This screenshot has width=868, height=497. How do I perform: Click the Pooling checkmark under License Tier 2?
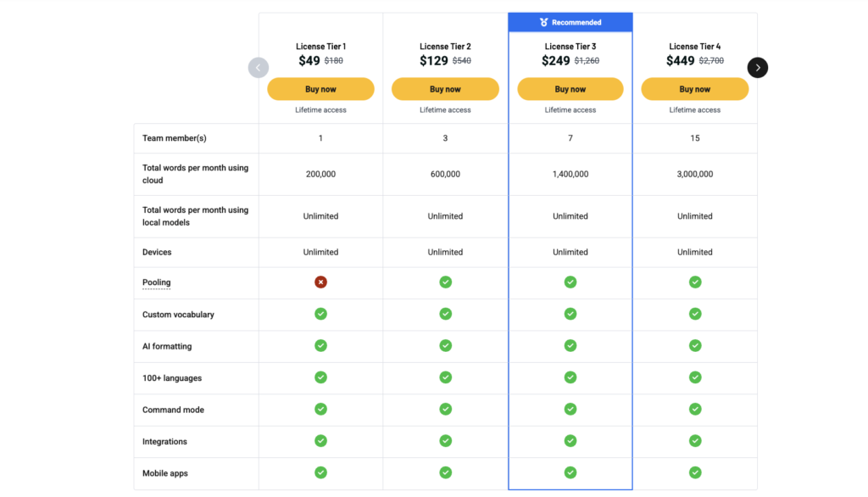click(x=445, y=282)
